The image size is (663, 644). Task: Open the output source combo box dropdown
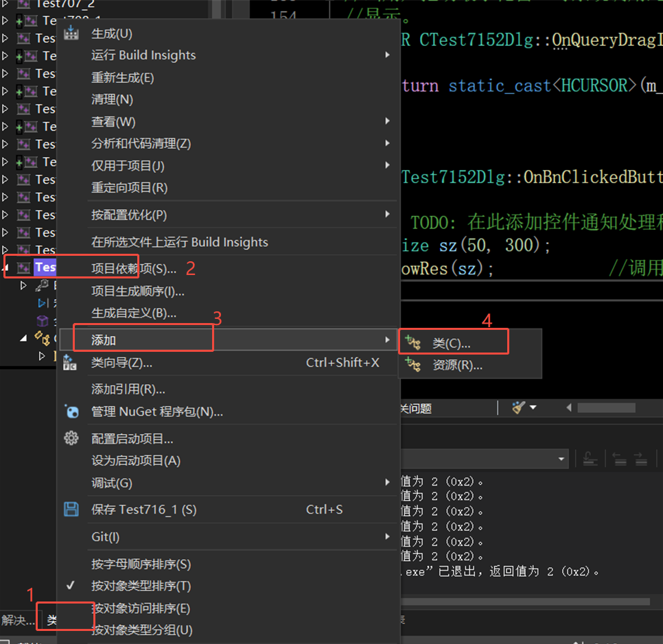561,459
